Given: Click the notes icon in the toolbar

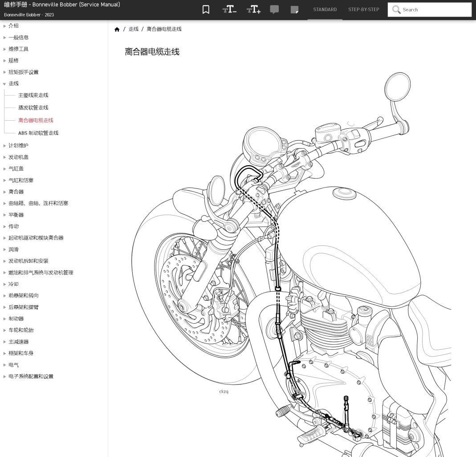Looking at the screenshot, I should click(x=294, y=9).
